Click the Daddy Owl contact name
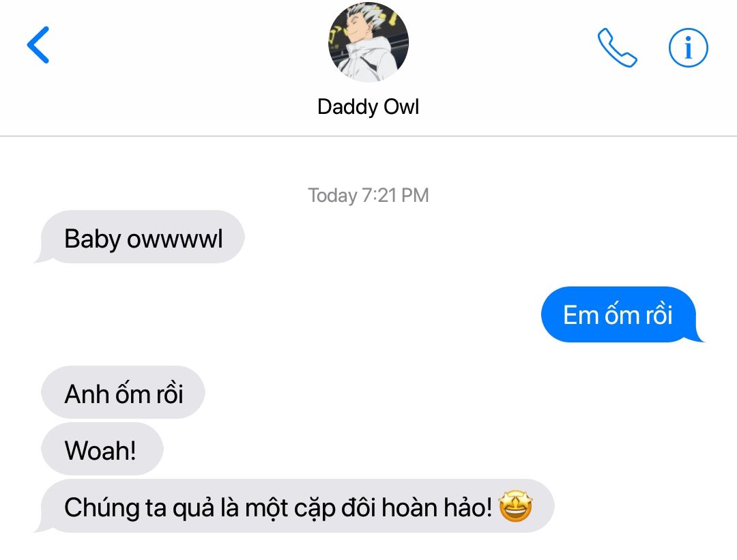This screenshot has width=737, height=560. coord(368,106)
